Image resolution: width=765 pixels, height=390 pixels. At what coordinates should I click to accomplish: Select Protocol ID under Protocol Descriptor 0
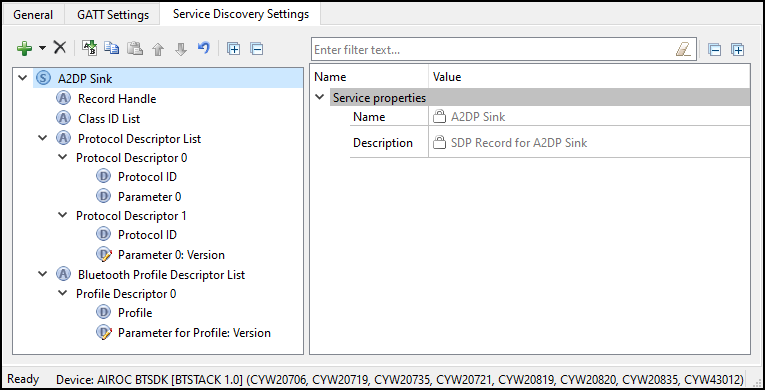click(x=147, y=177)
